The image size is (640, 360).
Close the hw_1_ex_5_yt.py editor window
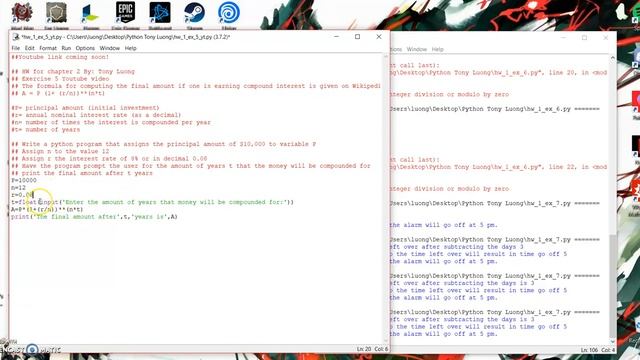click(x=379, y=37)
